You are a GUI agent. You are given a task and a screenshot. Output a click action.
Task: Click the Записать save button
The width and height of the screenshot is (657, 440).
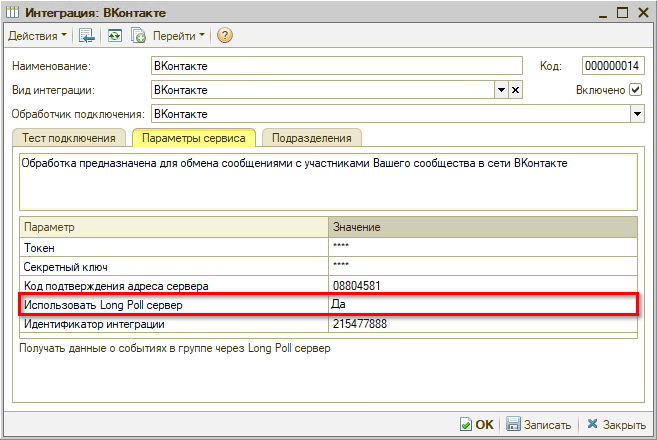coord(539,424)
